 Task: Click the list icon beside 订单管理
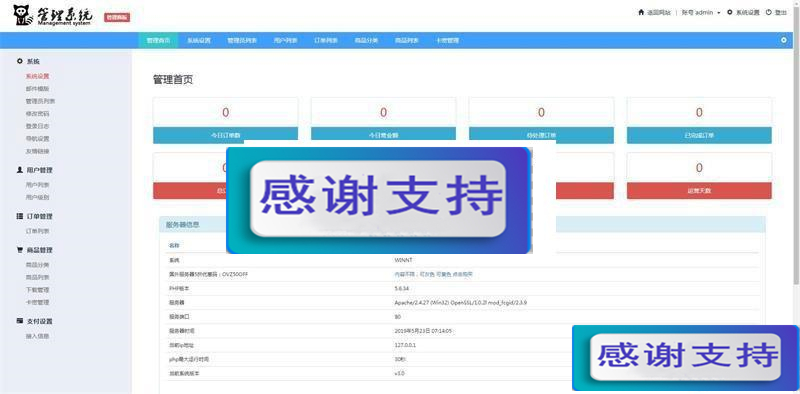click(20, 216)
